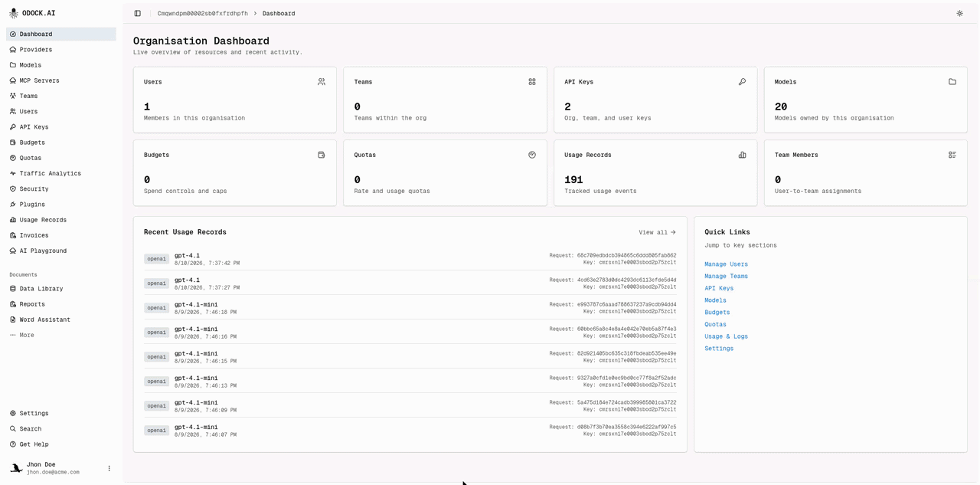Click the 20 models count value

[x=781, y=107]
